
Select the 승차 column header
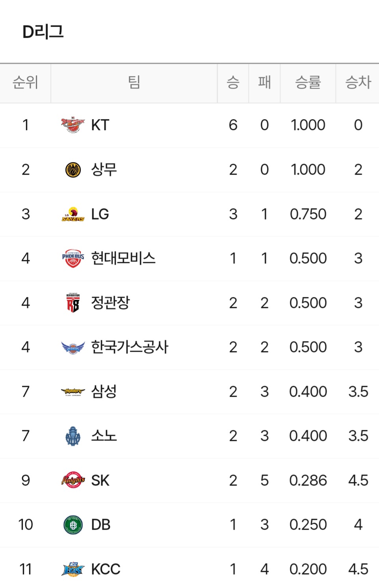[x=358, y=82]
